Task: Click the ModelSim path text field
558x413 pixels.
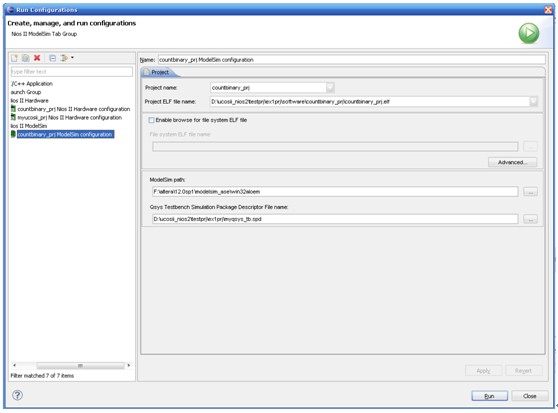Action: (335, 192)
